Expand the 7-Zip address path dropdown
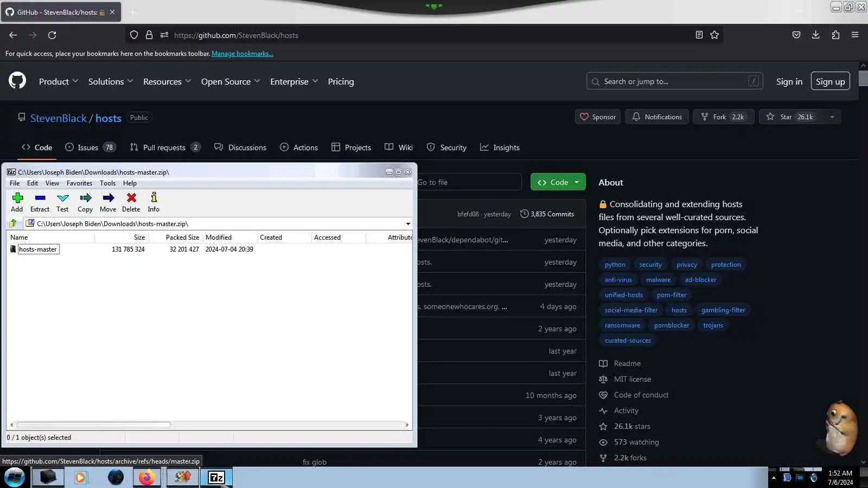Screen dimensions: 868x488 [x=408, y=223]
